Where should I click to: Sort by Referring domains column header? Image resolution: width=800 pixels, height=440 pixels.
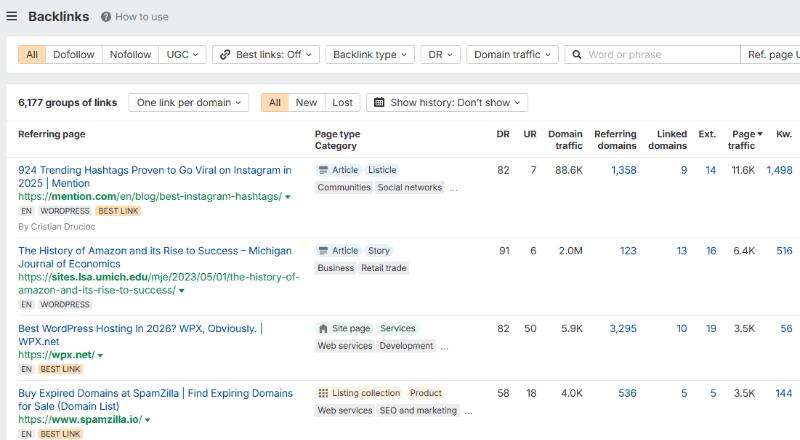click(615, 140)
